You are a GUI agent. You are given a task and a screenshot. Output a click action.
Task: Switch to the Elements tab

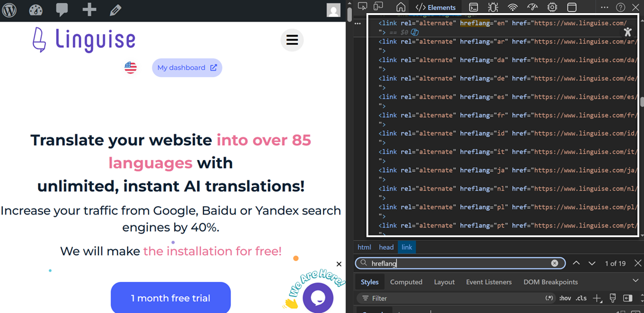coord(435,7)
